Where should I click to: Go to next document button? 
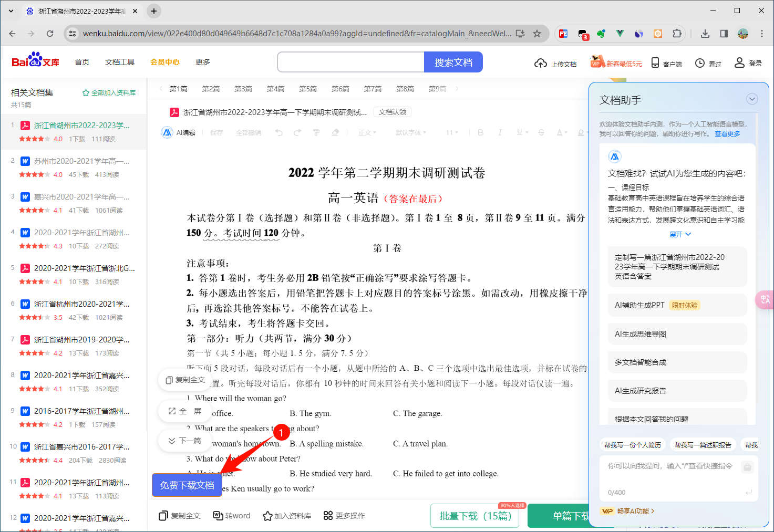click(185, 441)
